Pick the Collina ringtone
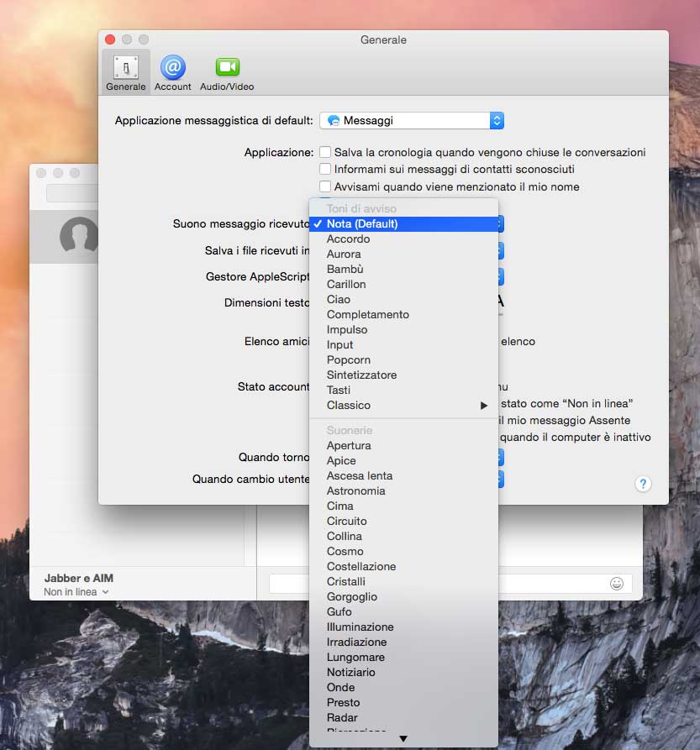The width and height of the screenshot is (700, 750). coord(403,536)
